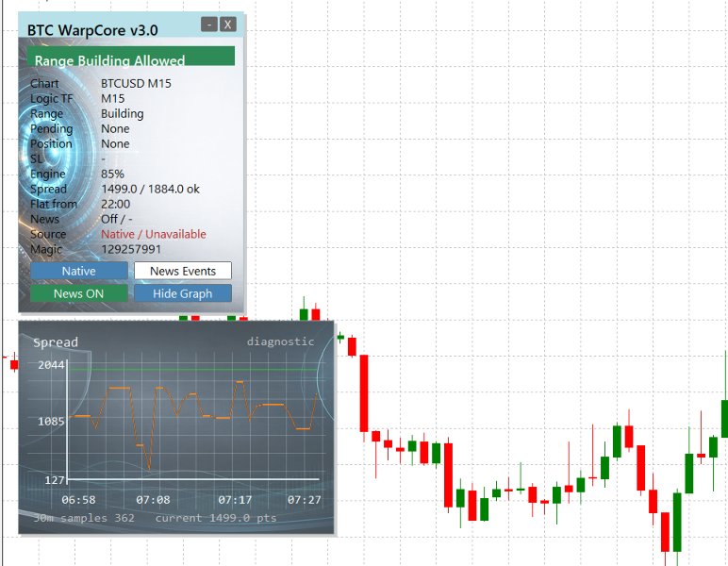Click the diagnostic label in the graph
The height and width of the screenshot is (566, 728).
click(280, 341)
